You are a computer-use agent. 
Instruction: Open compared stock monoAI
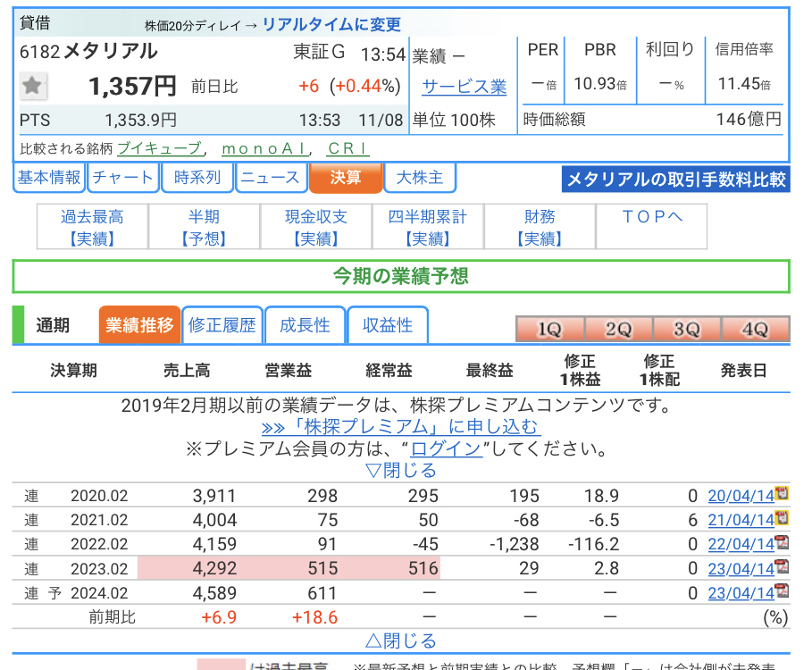click(264, 148)
